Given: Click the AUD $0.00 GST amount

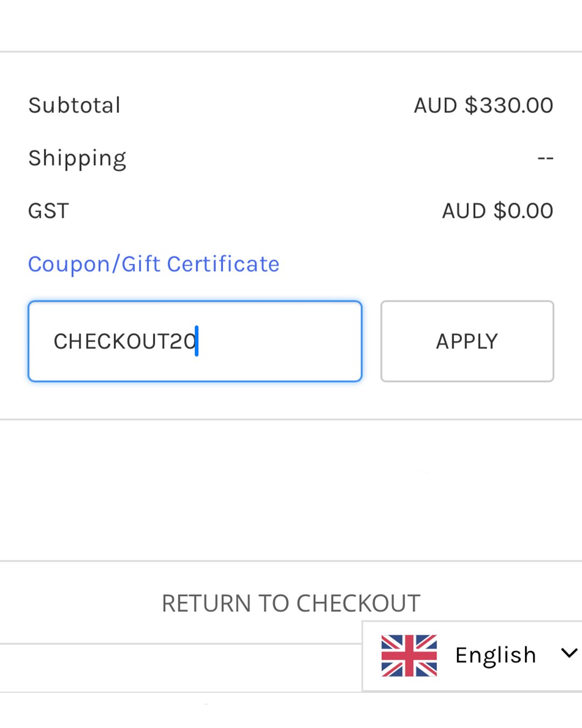Looking at the screenshot, I should (x=497, y=211).
